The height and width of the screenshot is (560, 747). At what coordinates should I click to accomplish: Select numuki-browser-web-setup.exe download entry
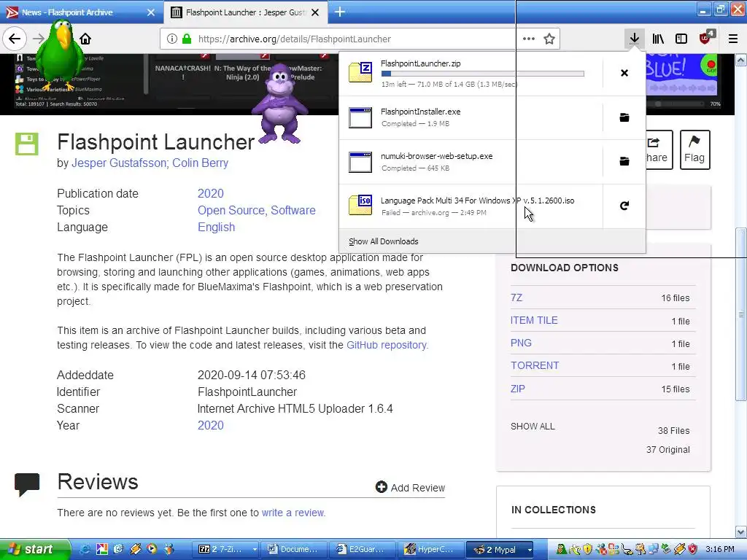point(471,162)
